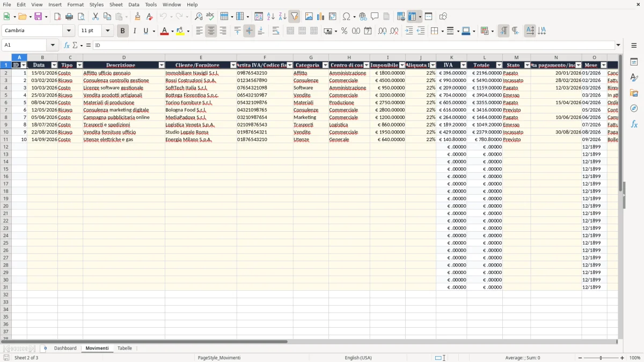Format cells as date
644x362 pixels.
click(x=368, y=31)
